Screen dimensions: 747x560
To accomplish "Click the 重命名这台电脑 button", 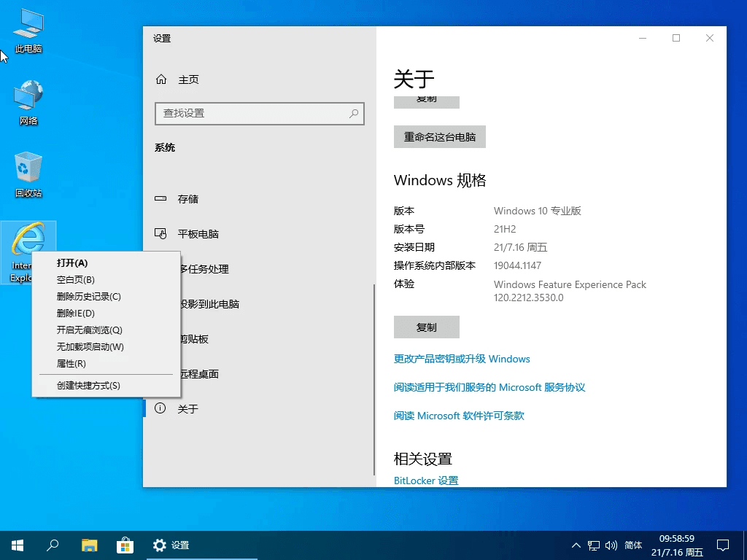I will 439,136.
